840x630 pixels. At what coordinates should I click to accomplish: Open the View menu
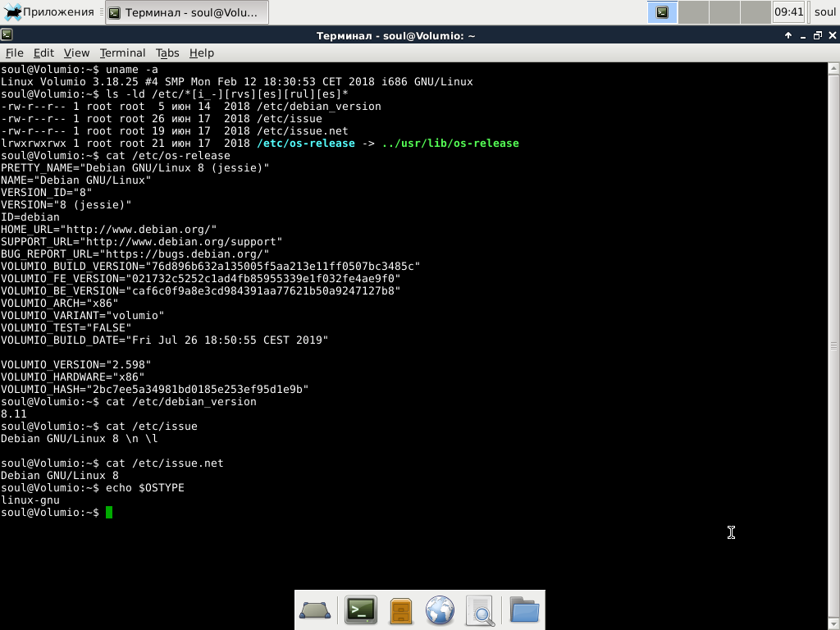[76, 52]
